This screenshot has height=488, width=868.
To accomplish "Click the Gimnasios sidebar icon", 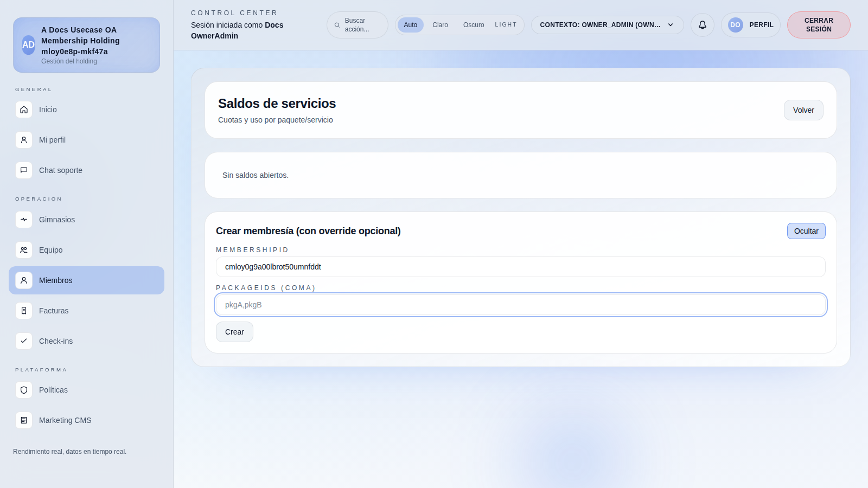I will 24,220.
